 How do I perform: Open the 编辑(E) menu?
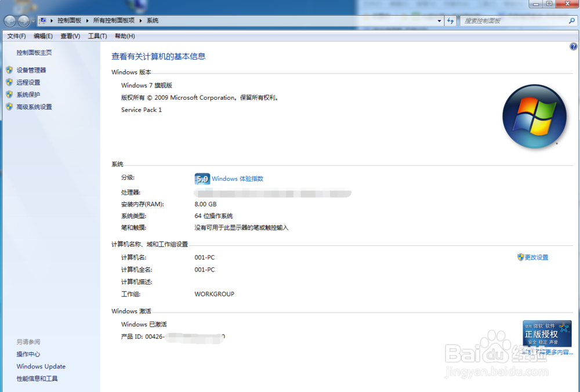click(x=43, y=36)
